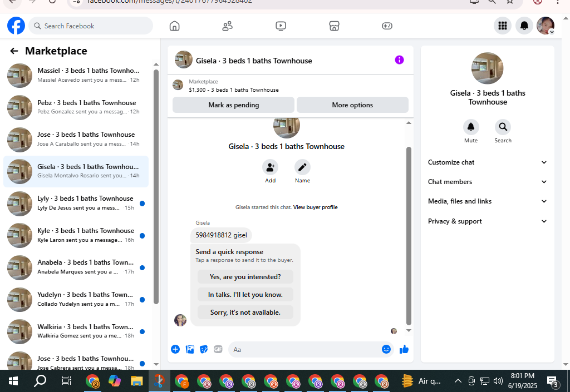This screenshot has width=570, height=392.
Task: Open Windows taskbar search
Action: (x=40, y=381)
